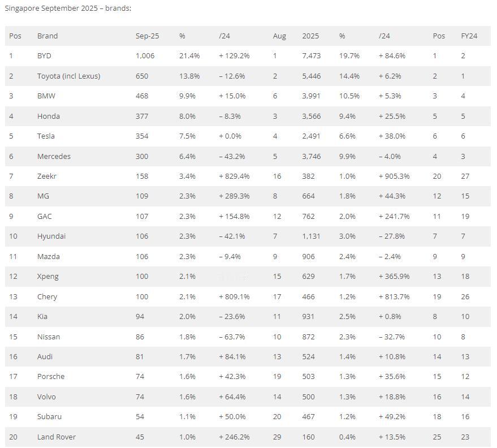Click Chery's + 813.7% year-to-date change
497x448 pixels.
pyautogui.click(x=394, y=296)
